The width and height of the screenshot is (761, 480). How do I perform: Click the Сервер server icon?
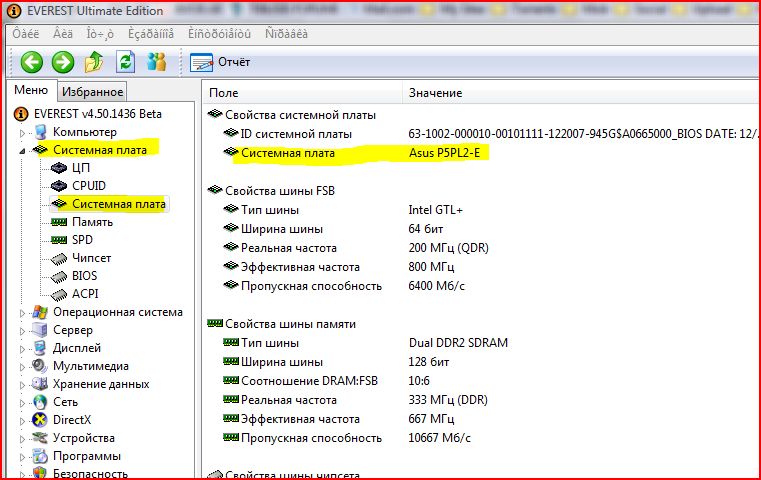pos(40,330)
